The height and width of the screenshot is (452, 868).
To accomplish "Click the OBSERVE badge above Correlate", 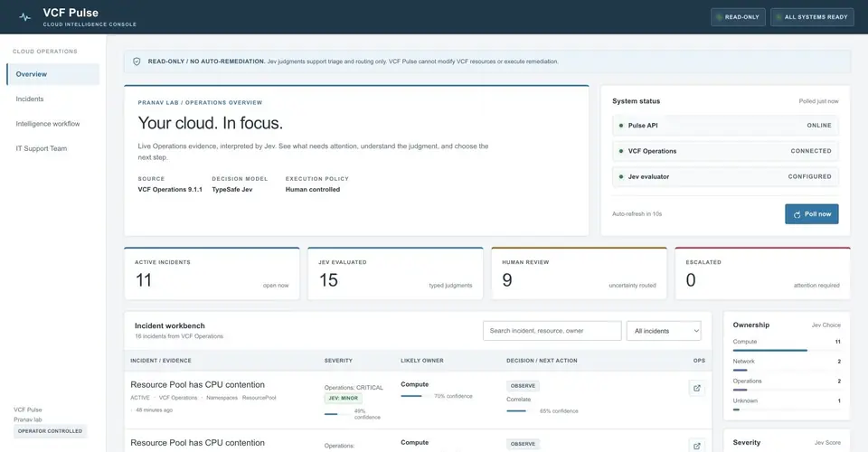I will 524,386.
